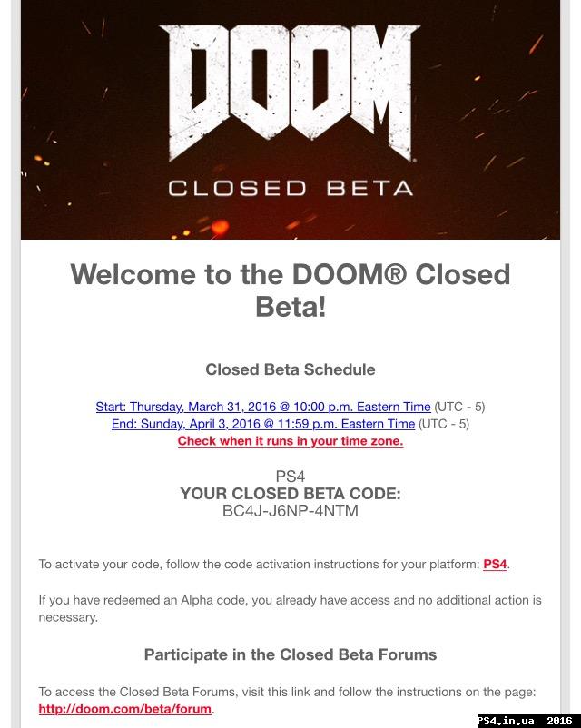Open the End Sunday, April 3 link
The image size is (581, 728).
[263, 424]
